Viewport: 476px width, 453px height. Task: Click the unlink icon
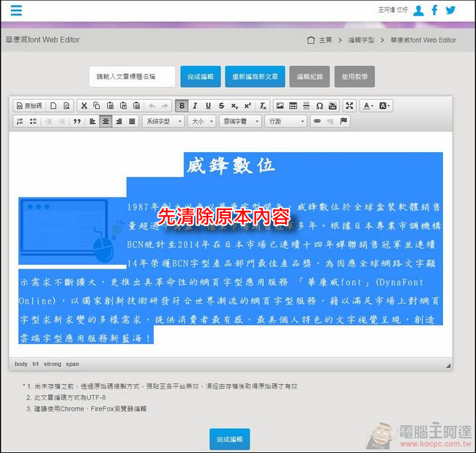pos(330,121)
